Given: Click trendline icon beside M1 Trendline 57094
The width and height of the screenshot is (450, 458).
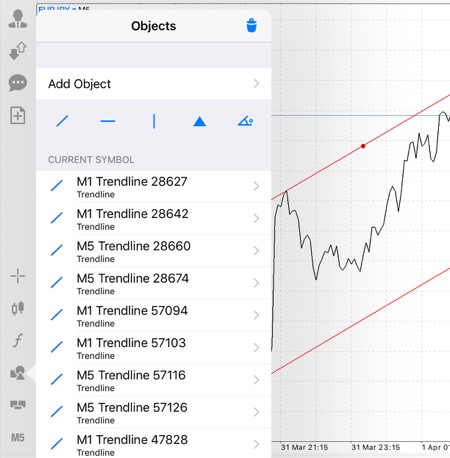Looking at the screenshot, I should click(57, 315).
